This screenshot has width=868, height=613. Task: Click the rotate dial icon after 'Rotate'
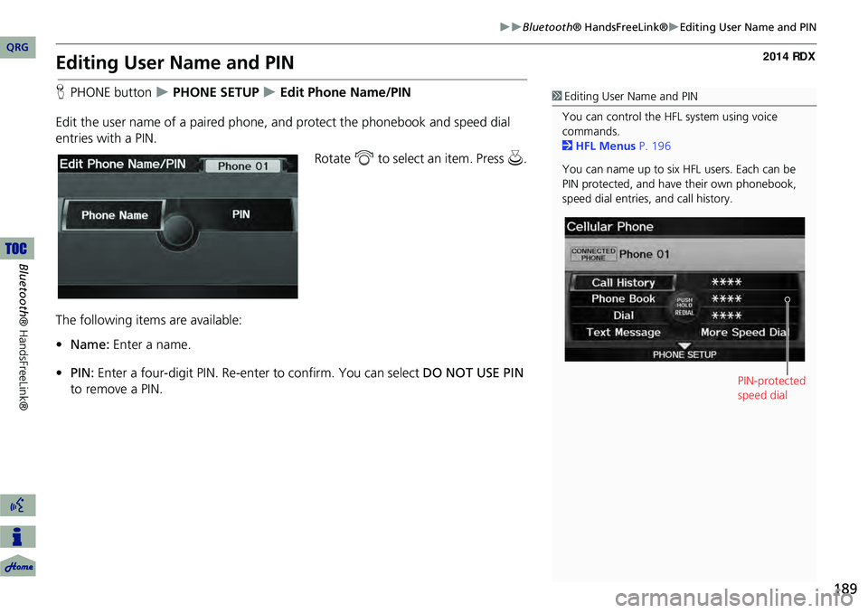pos(364,159)
